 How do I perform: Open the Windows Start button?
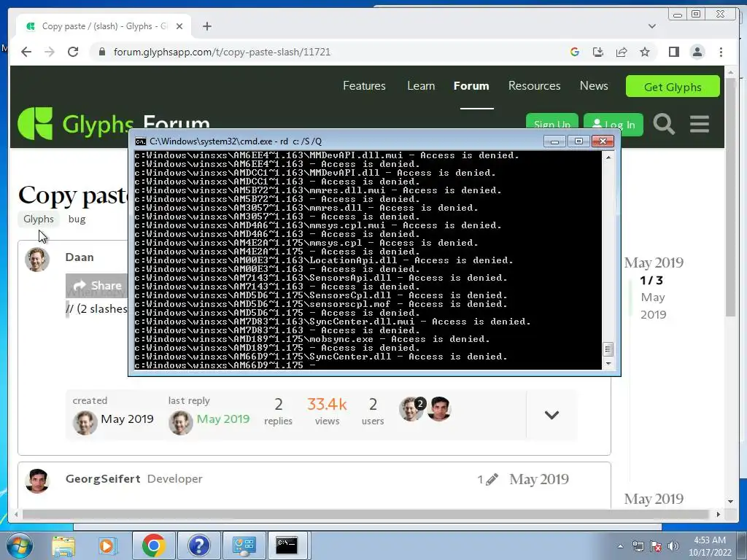[18, 545]
